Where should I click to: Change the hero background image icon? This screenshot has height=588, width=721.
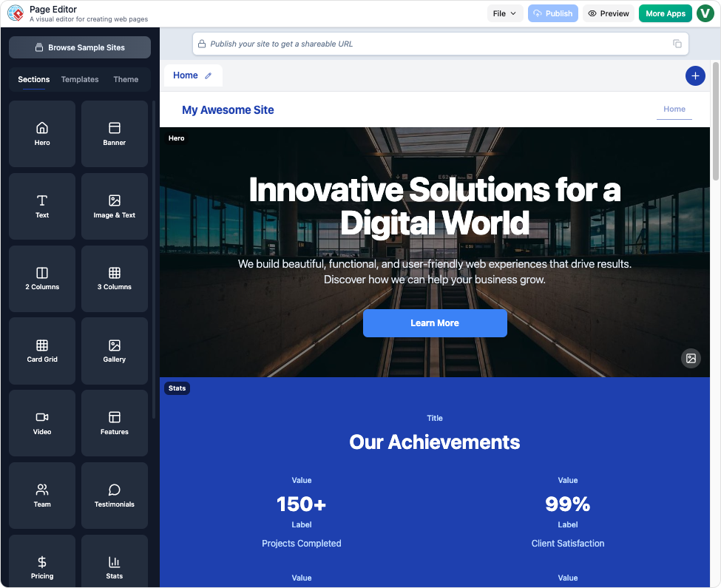691,358
